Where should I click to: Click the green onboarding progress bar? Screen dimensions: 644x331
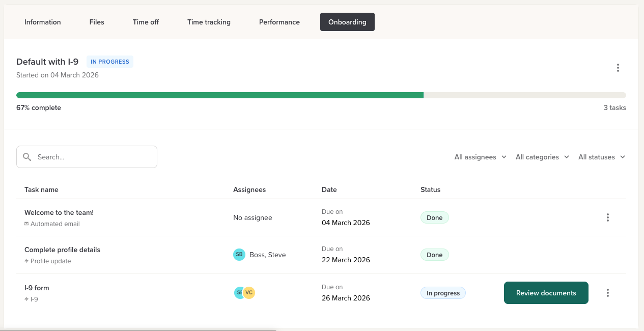pyautogui.click(x=220, y=95)
